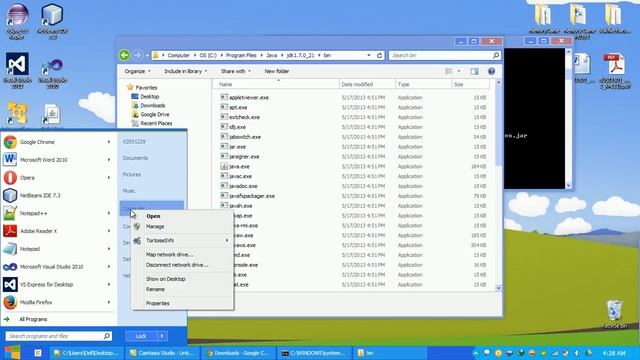
Task: Open Include in library dropdown
Action: (x=185, y=71)
